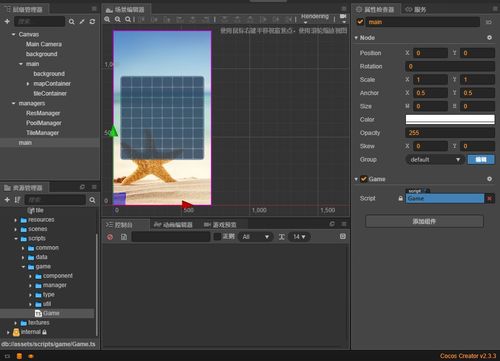Select the tileContainer node
This screenshot has width=500, height=361.
(50, 94)
